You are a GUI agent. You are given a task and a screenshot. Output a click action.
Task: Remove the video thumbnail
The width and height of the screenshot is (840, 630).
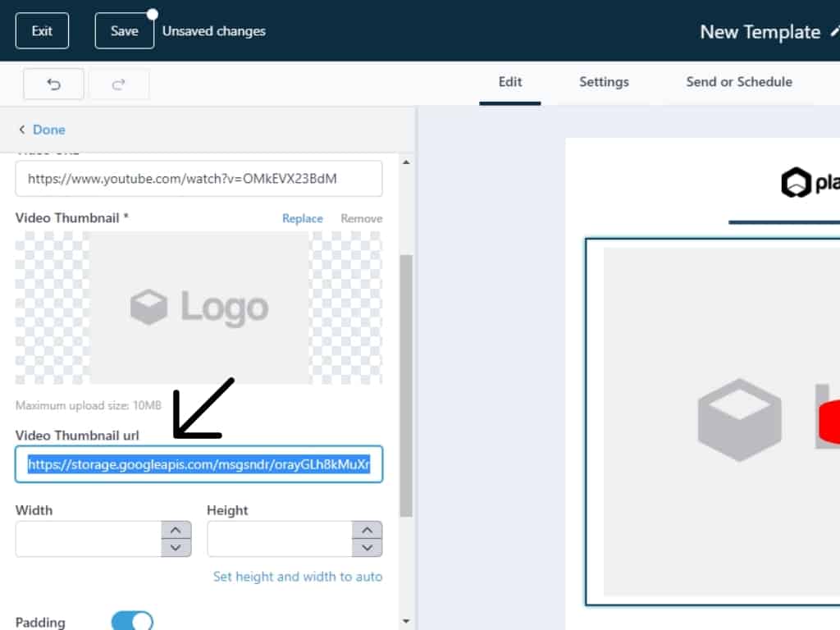coord(362,218)
